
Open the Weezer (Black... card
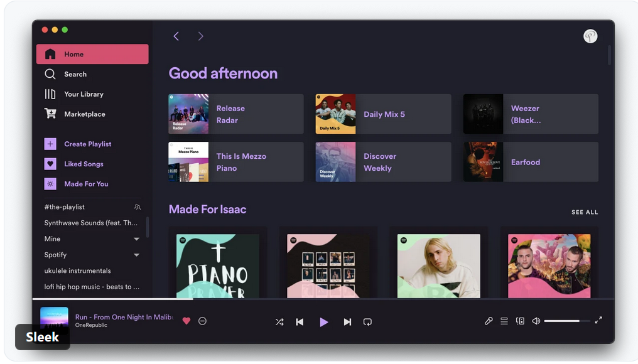coord(531,114)
